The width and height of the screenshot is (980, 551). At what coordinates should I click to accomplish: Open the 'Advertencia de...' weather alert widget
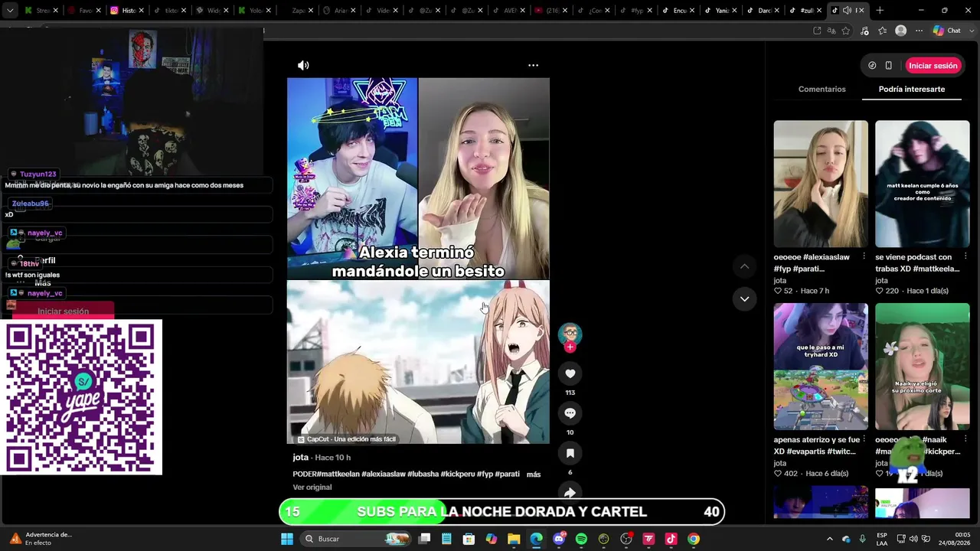click(41, 539)
